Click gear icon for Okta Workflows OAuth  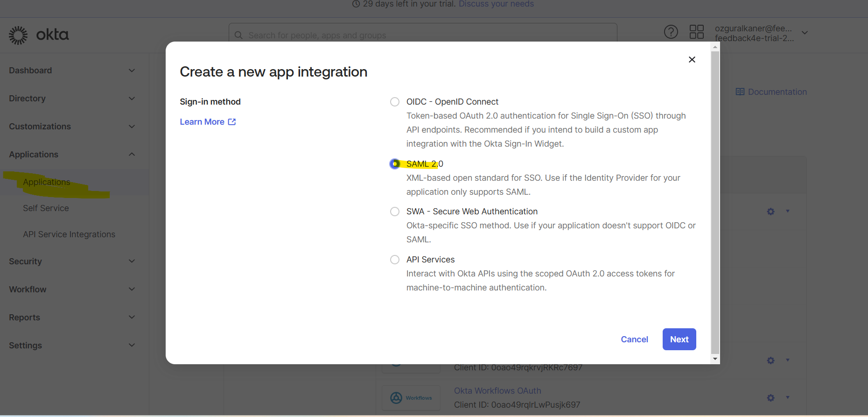coord(770,398)
